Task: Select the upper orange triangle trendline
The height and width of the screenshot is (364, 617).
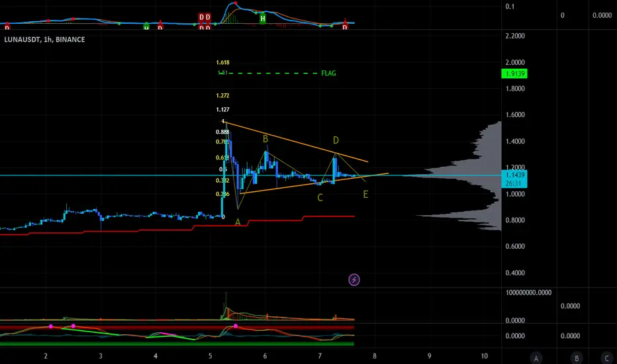Action: point(296,142)
